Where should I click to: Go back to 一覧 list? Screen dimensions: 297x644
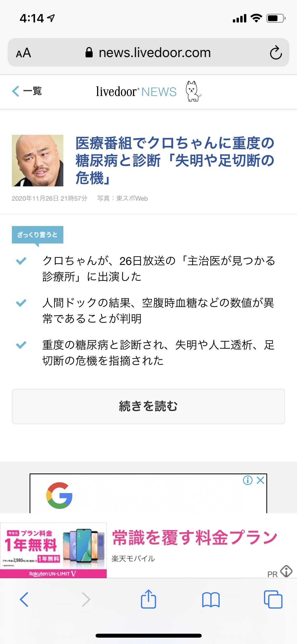tap(27, 91)
